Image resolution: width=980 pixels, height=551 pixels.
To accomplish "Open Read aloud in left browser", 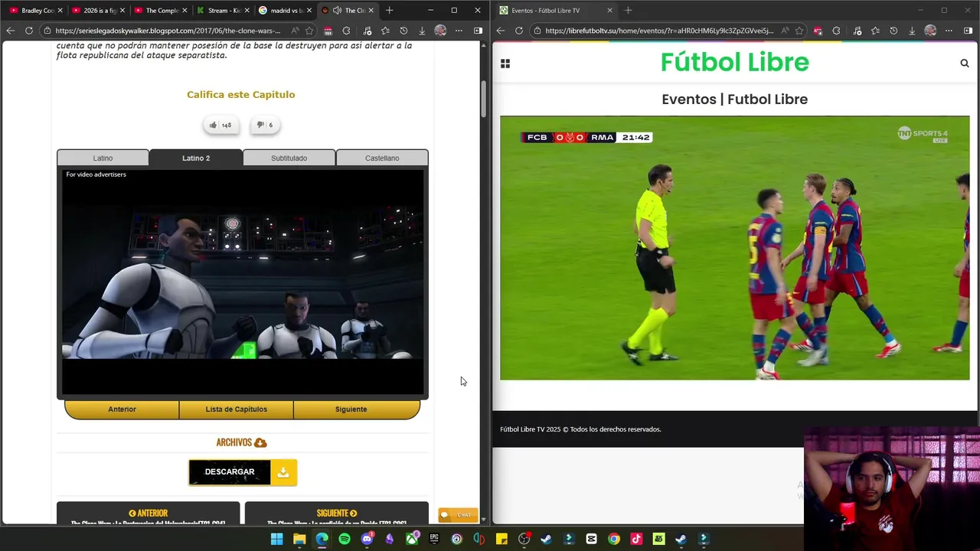I will pyautogui.click(x=295, y=31).
